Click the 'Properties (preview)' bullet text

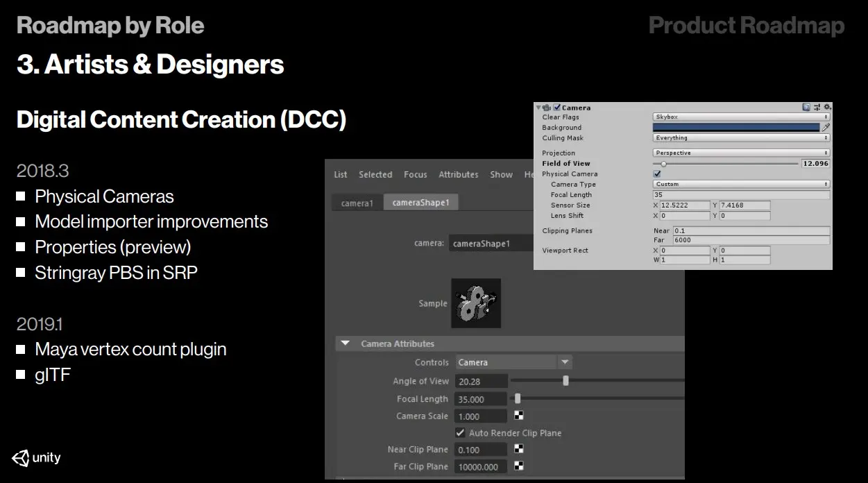(x=112, y=247)
